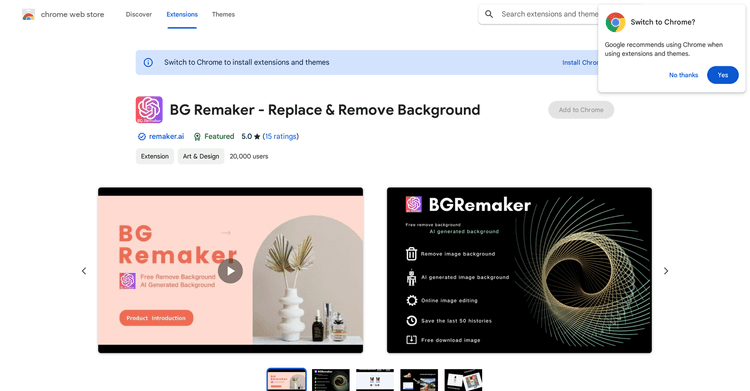The width and height of the screenshot is (750, 391).
Task: Click the BG Remaker extension logo
Action: [x=149, y=110]
